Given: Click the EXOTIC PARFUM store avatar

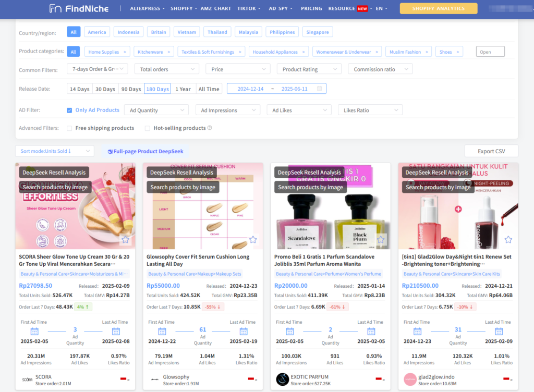Looking at the screenshot, I should [x=282, y=379].
